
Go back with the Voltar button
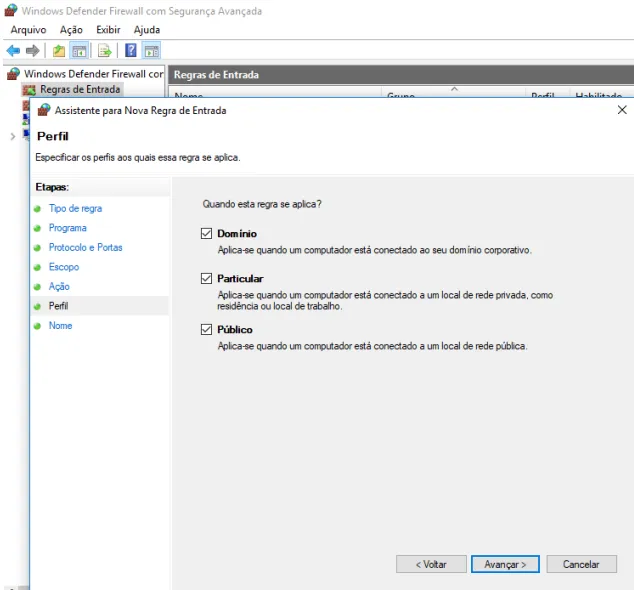tap(431, 564)
